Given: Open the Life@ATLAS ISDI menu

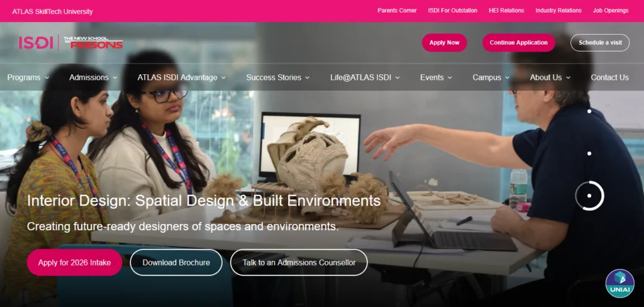Looking at the screenshot, I should (x=365, y=77).
